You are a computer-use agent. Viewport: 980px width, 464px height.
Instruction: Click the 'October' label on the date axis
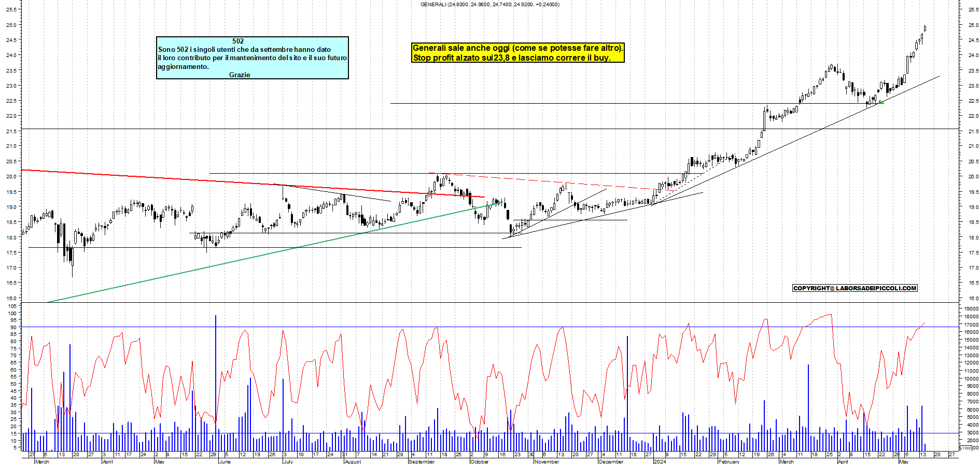click(479, 461)
